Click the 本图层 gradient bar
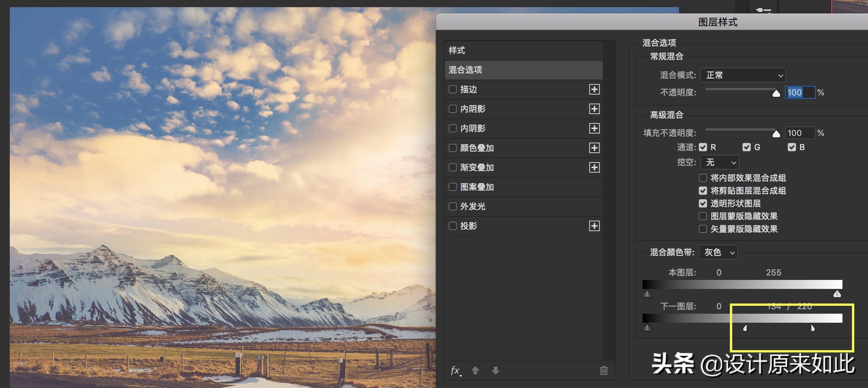Image resolution: width=868 pixels, height=388 pixels. pos(743,284)
